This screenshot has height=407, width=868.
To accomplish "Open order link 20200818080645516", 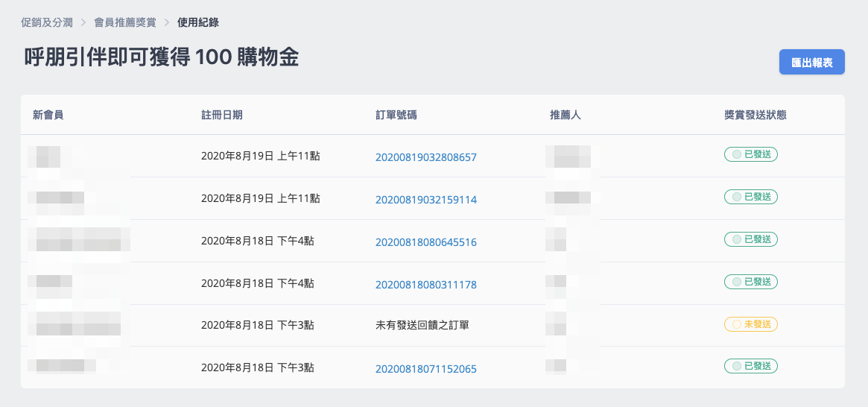I will click(x=425, y=242).
